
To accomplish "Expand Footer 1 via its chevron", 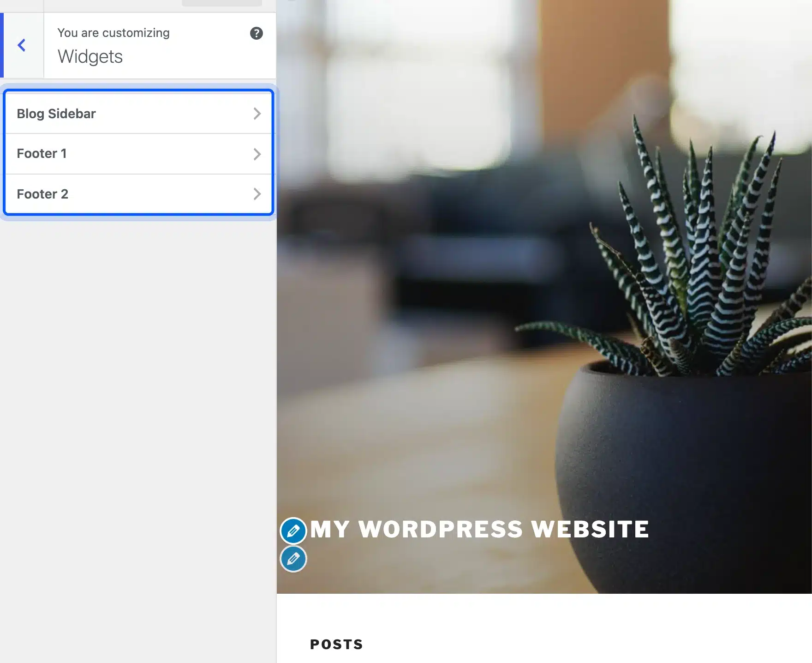I will (257, 154).
